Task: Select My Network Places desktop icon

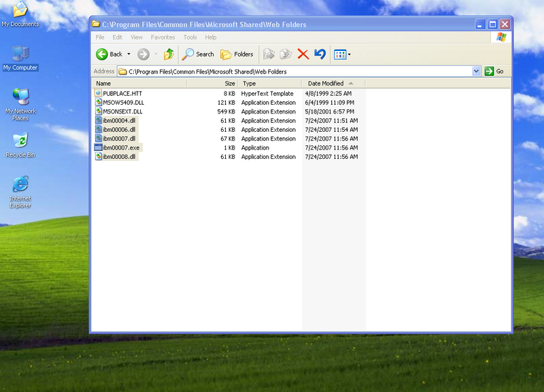Action: point(20,105)
